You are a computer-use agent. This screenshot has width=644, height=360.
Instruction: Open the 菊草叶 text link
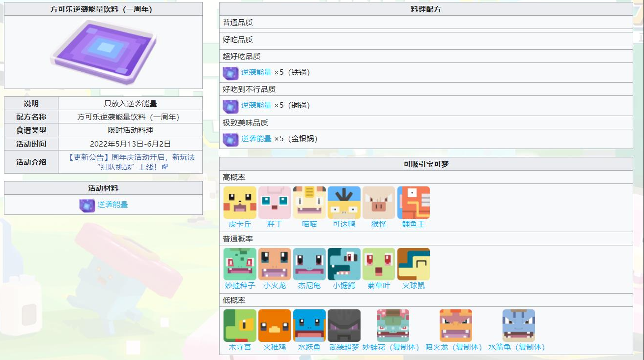pos(379,286)
